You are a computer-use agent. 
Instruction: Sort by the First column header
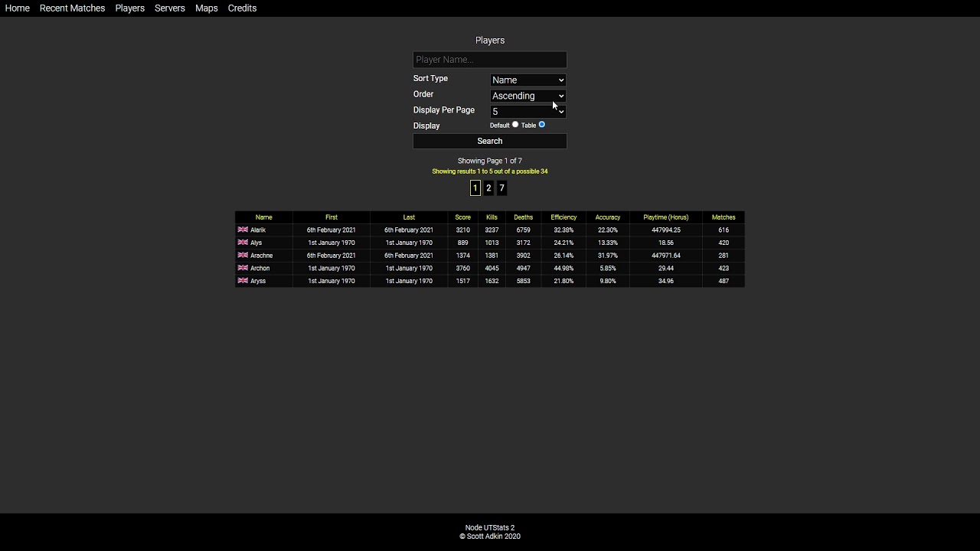click(x=332, y=217)
